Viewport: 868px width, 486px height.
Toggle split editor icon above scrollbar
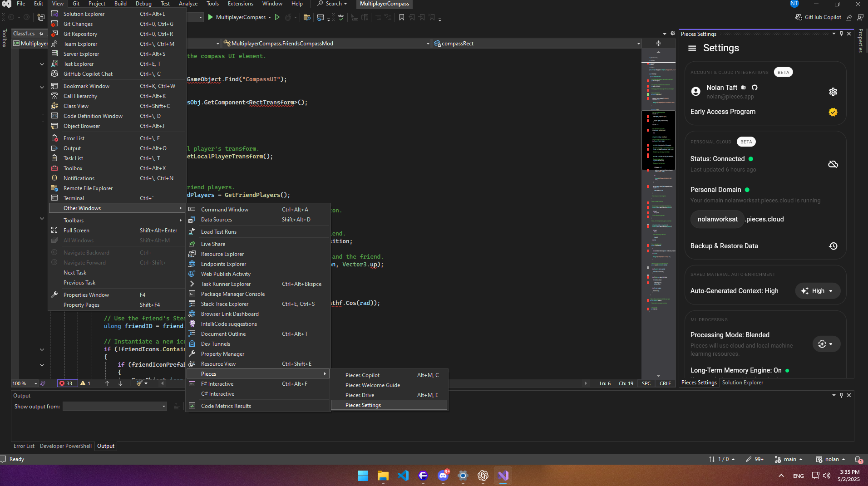658,44
